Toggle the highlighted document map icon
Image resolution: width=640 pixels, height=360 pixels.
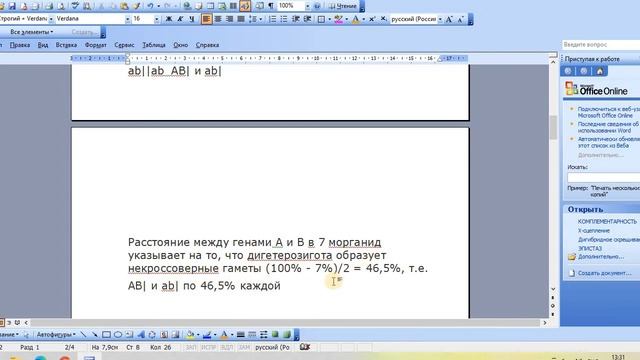tap(245, 6)
